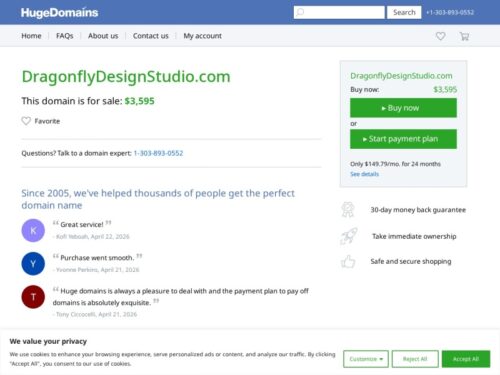Go to the FAQs page

[x=65, y=36]
